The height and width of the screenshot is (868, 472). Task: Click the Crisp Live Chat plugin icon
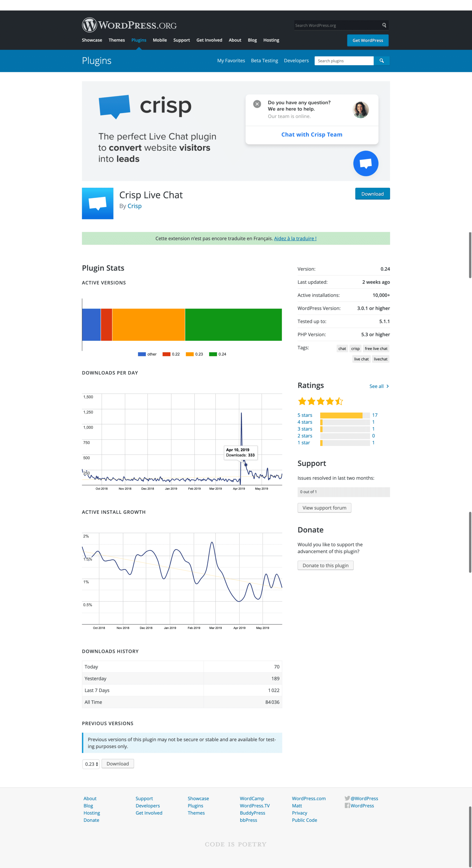(98, 203)
